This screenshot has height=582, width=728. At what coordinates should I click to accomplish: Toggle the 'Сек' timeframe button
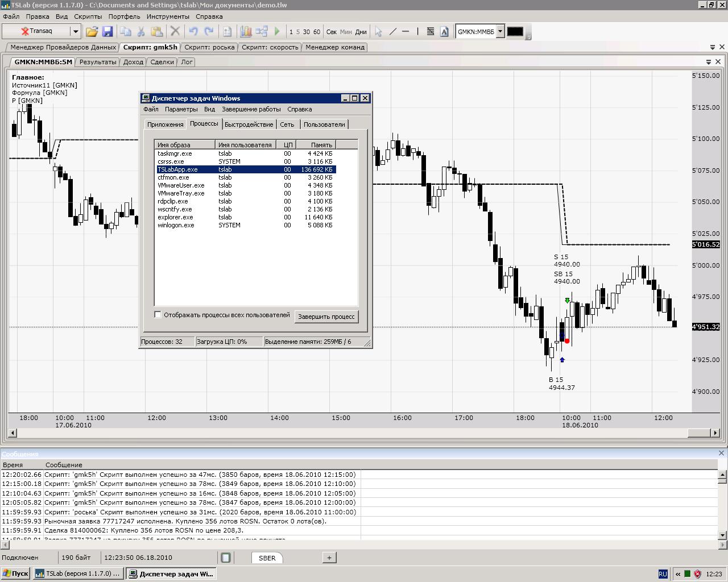[x=331, y=32]
